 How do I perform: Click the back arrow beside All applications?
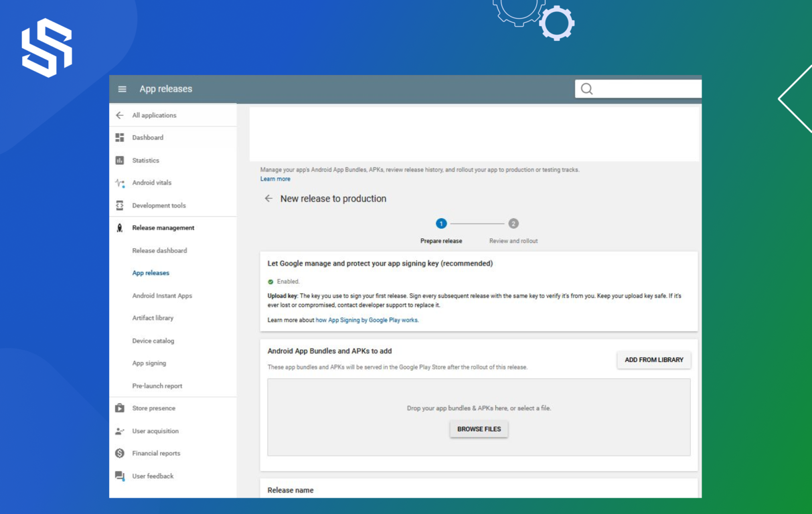[120, 115]
